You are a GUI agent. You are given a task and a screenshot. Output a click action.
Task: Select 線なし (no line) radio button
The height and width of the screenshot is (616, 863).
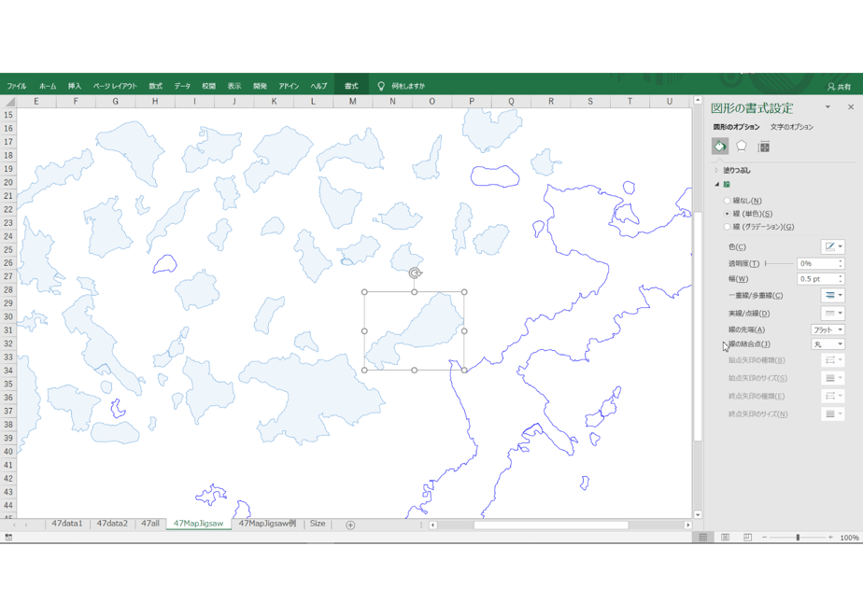(x=727, y=201)
